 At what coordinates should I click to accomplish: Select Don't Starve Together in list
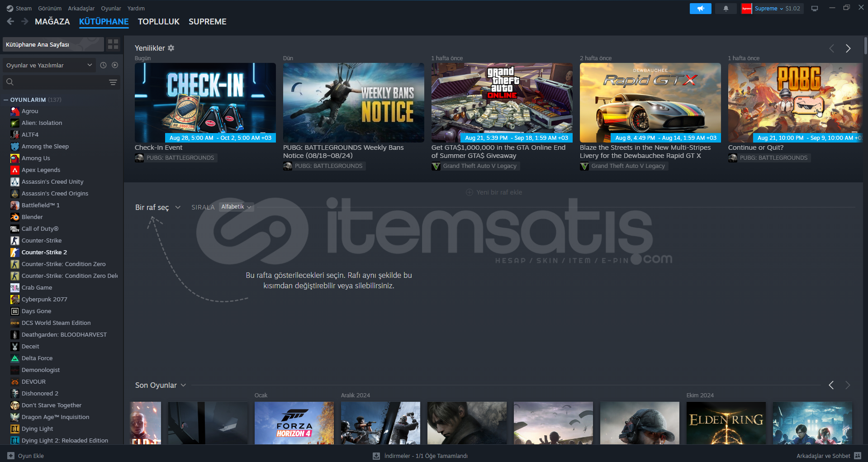52,405
